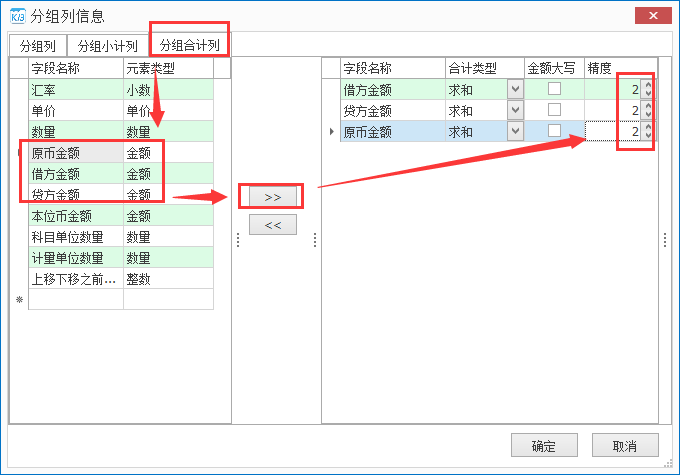Screen dimensions: 680x475
Task: Switch to the 分组列 tab
Action: (38, 46)
